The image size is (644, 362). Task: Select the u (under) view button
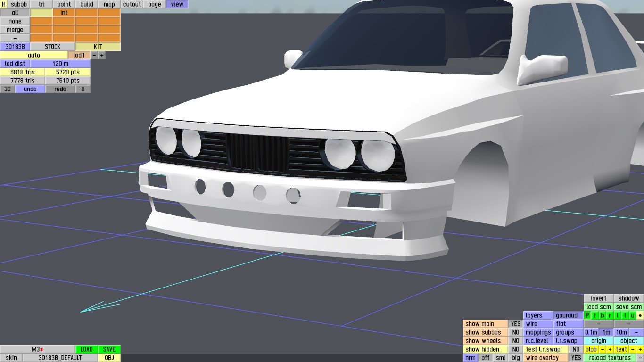pos(633,315)
